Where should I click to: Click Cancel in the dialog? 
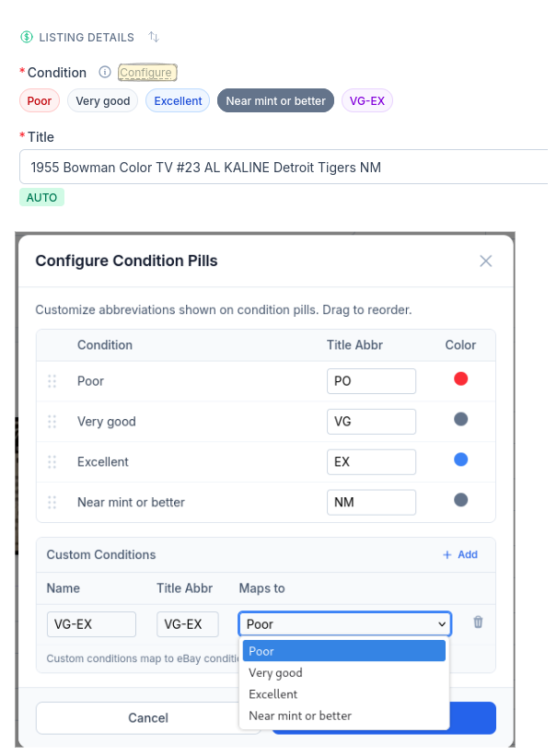pyautogui.click(x=147, y=718)
